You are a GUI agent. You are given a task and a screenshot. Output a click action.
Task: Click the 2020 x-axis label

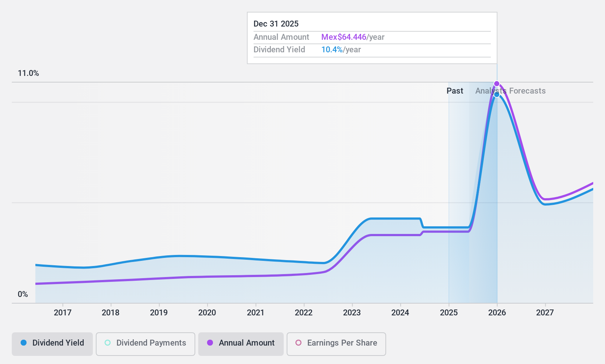(207, 312)
